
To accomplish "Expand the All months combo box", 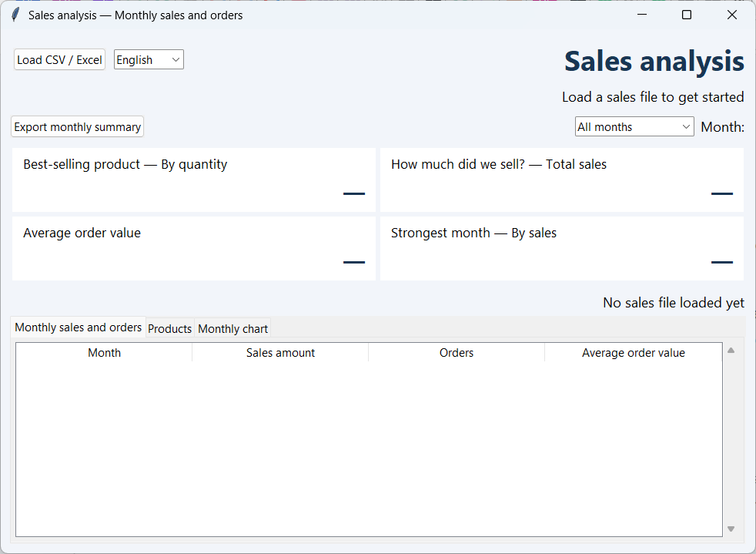I will [634, 127].
